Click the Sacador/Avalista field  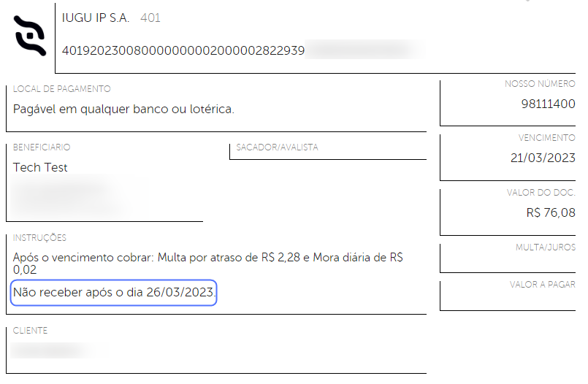pyautogui.click(x=328, y=151)
